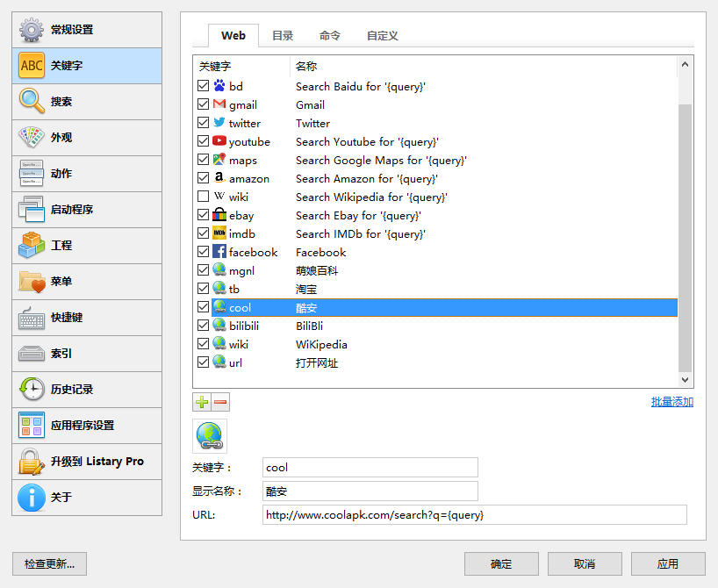Click the globe link icon above keyword field
718x588 pixels.
tap(210, 436)
